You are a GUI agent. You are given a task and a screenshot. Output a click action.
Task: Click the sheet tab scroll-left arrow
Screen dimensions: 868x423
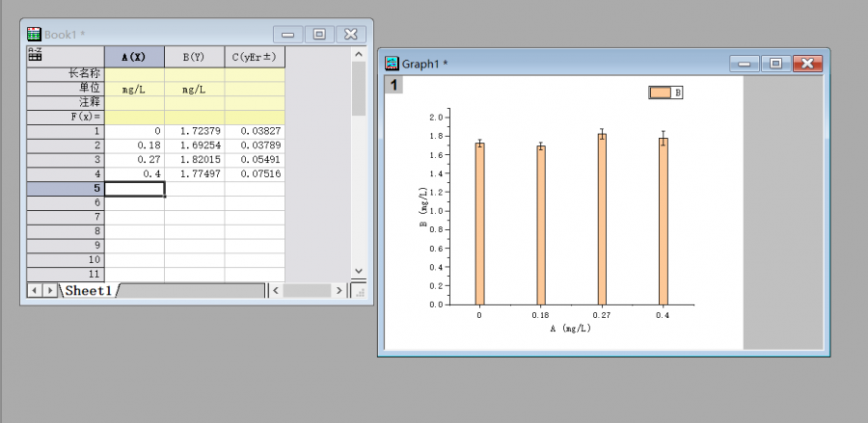coord(35,290)
